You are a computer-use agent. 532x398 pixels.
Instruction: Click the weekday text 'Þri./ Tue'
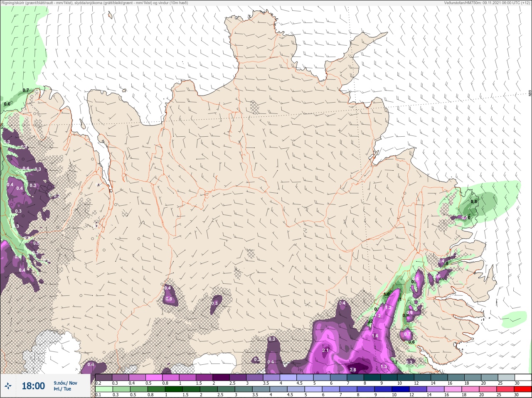62,389
